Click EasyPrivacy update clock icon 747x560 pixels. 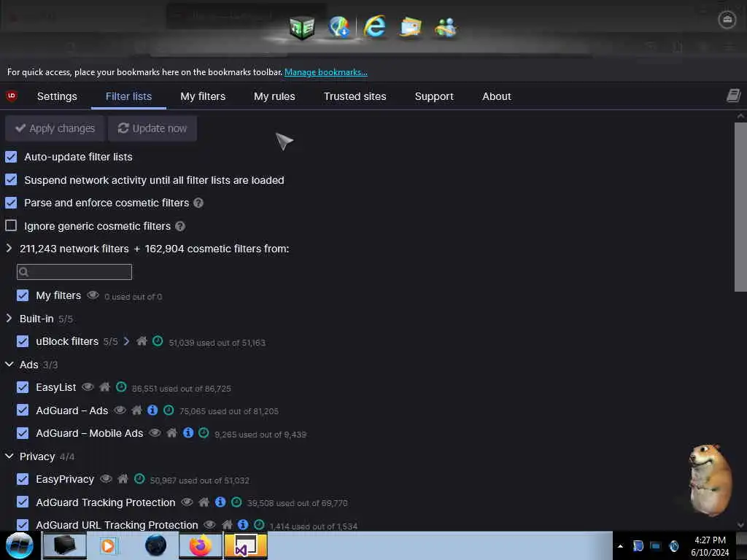tap(139, 479)
